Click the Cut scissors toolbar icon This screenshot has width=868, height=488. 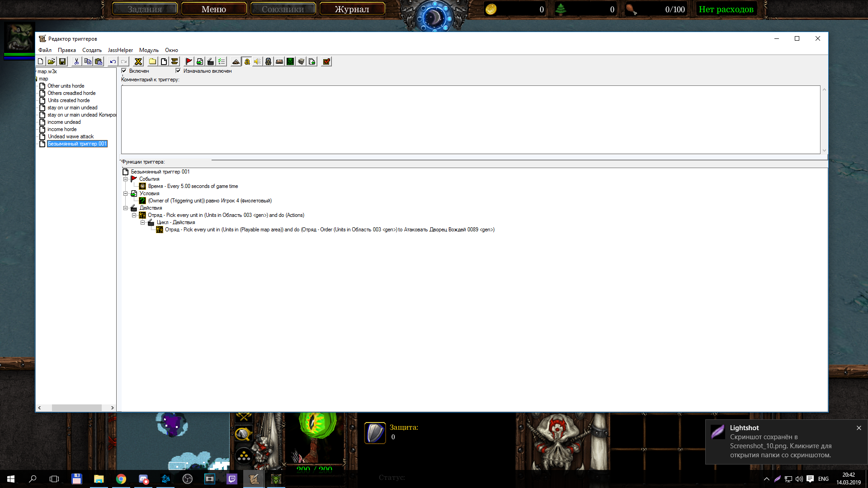[x=76, y=61]
